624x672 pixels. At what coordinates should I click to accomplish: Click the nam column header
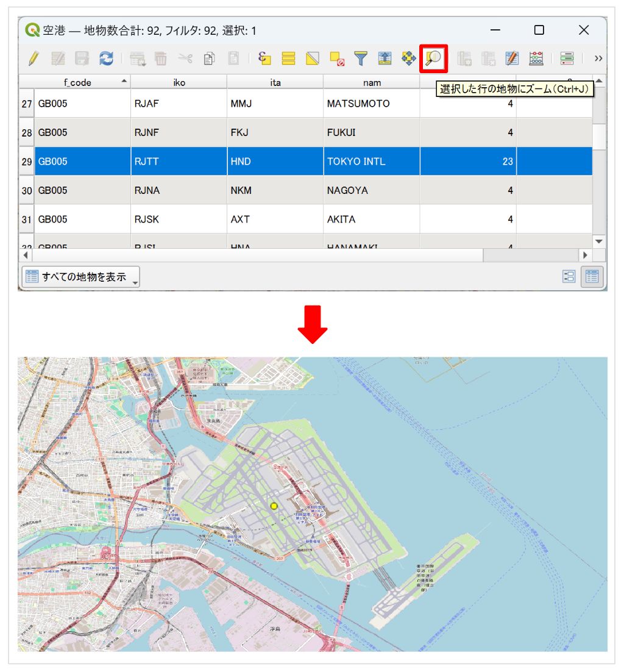coord(372,82)
